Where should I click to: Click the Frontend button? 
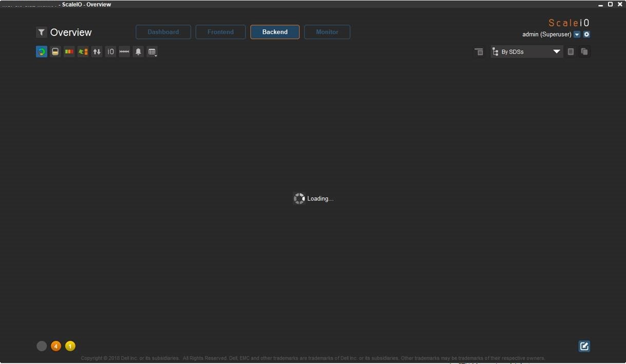pyautogui.click(x=220, y=31)
